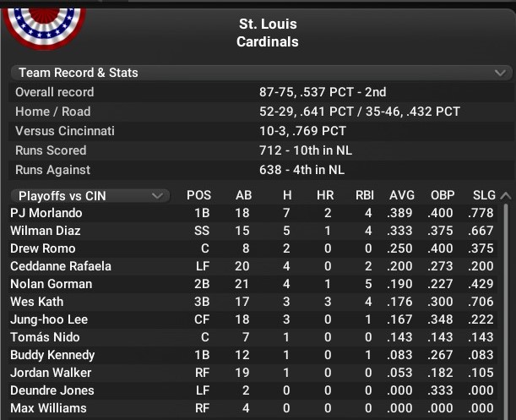Sort by the SLG column header
This screenshot has width=516, height=420.
click(484, 196)
